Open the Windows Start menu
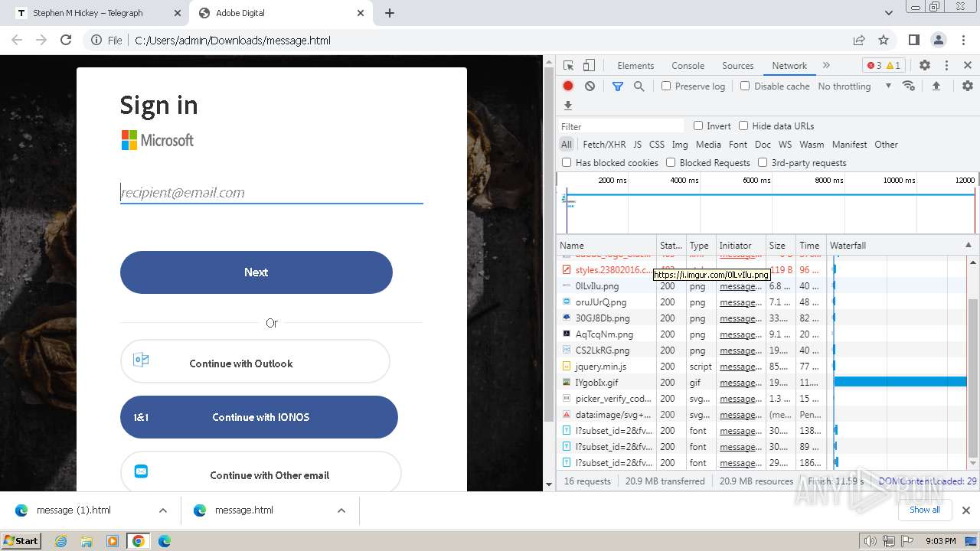This screenshot has width=980, height=551. tap(21, 541)
